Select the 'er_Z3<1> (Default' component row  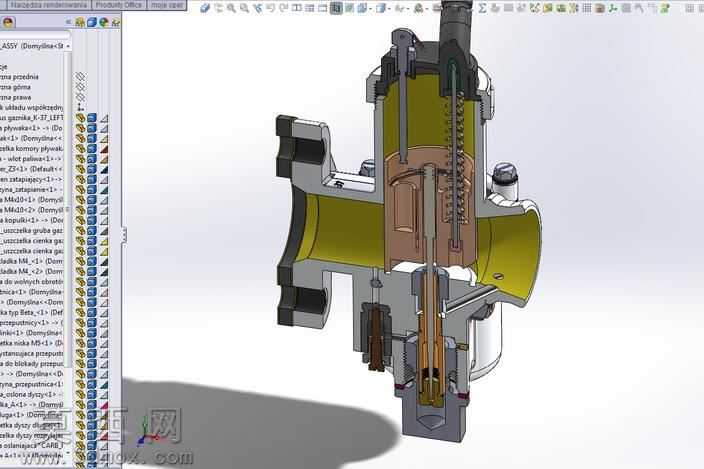click(x=32, y=169)
